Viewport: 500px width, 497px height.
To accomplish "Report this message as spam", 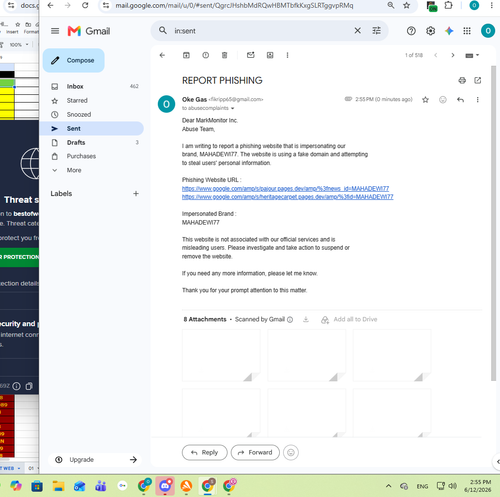I will pyautogui.click(x=206, y=55).
